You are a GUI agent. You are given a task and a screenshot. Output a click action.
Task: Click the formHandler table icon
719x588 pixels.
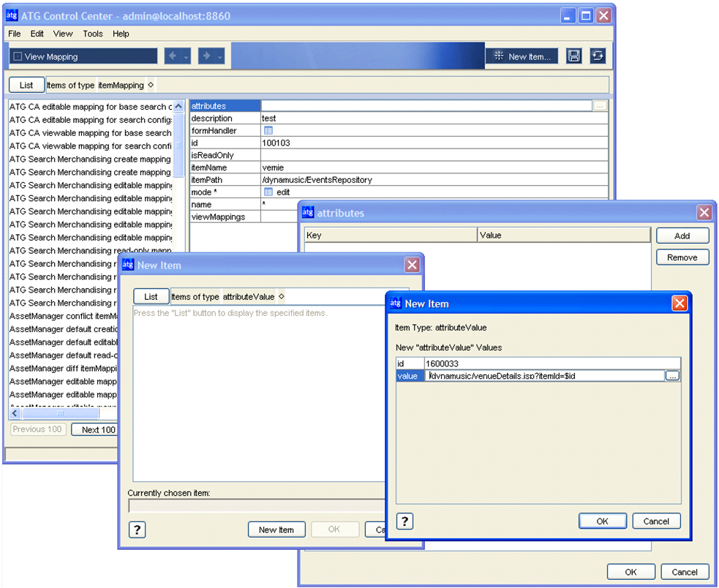point(268,131)
